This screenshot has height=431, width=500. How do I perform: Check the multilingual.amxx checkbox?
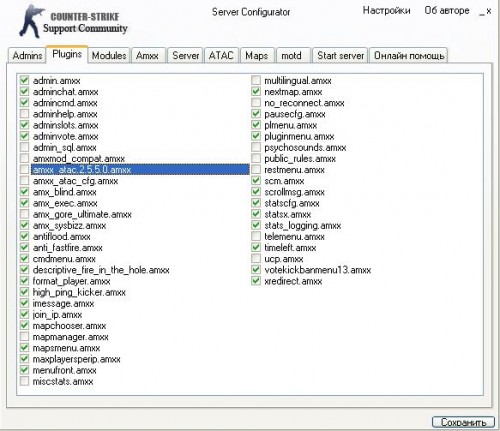click(x=256, y=80)
